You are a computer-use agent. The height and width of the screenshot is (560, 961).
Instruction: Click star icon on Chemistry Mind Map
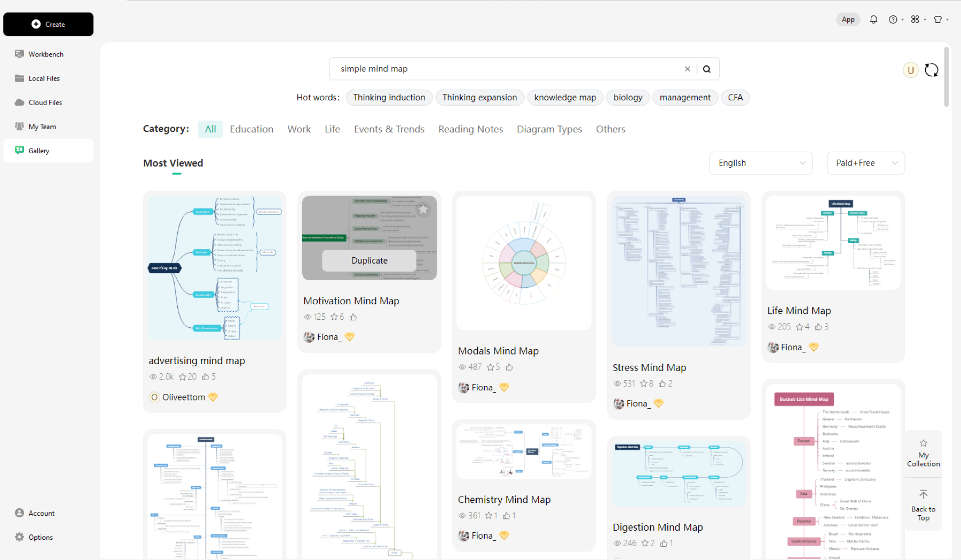coord(489,516)
